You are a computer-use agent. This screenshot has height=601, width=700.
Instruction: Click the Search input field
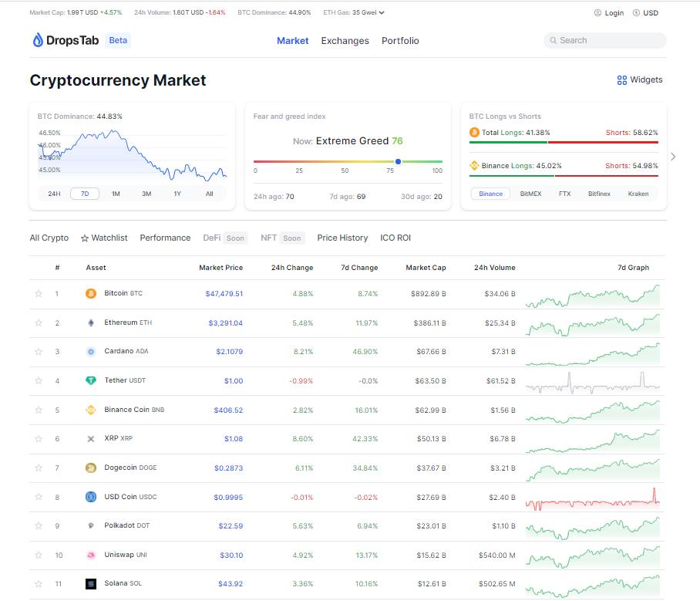point(604,41)
